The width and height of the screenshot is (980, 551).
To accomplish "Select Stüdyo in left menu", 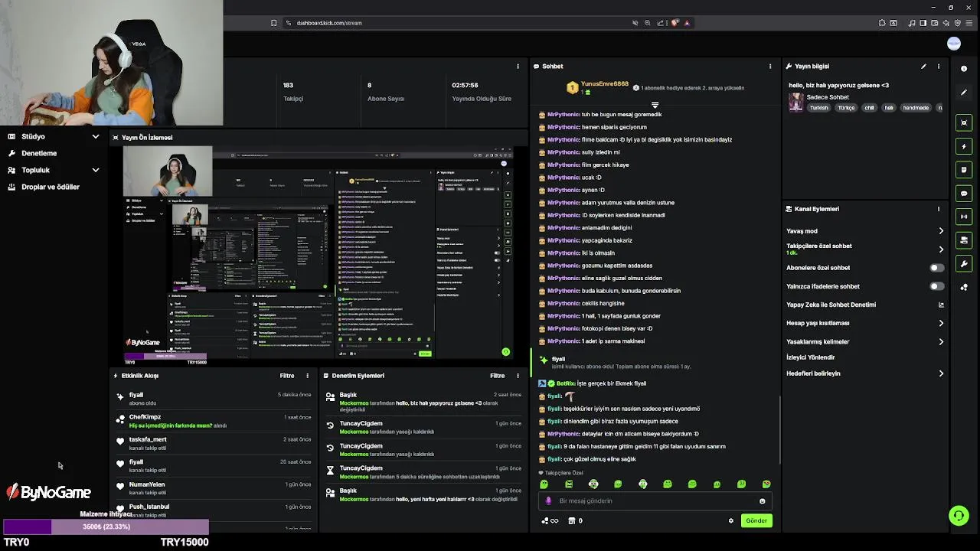I will point(33,137).
